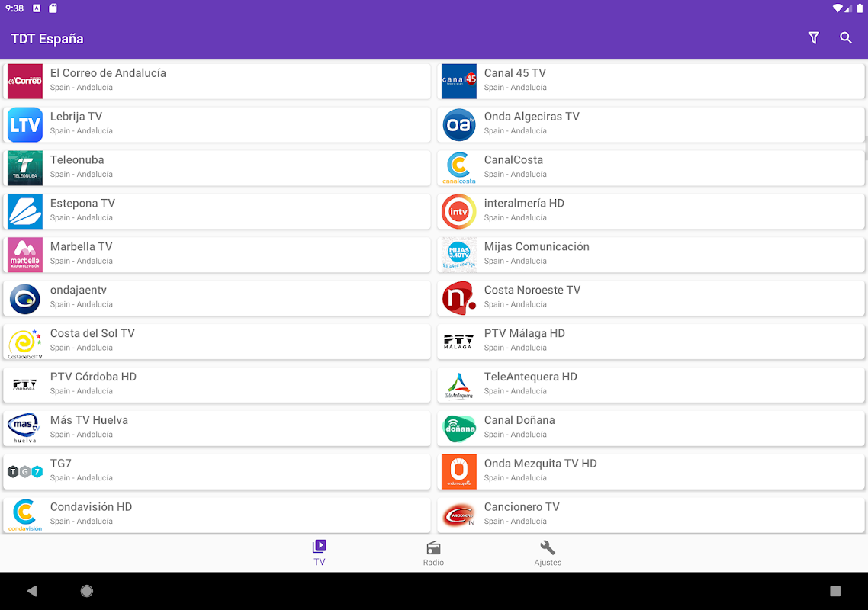Tap the Mijas Comunicación logo

459,255
